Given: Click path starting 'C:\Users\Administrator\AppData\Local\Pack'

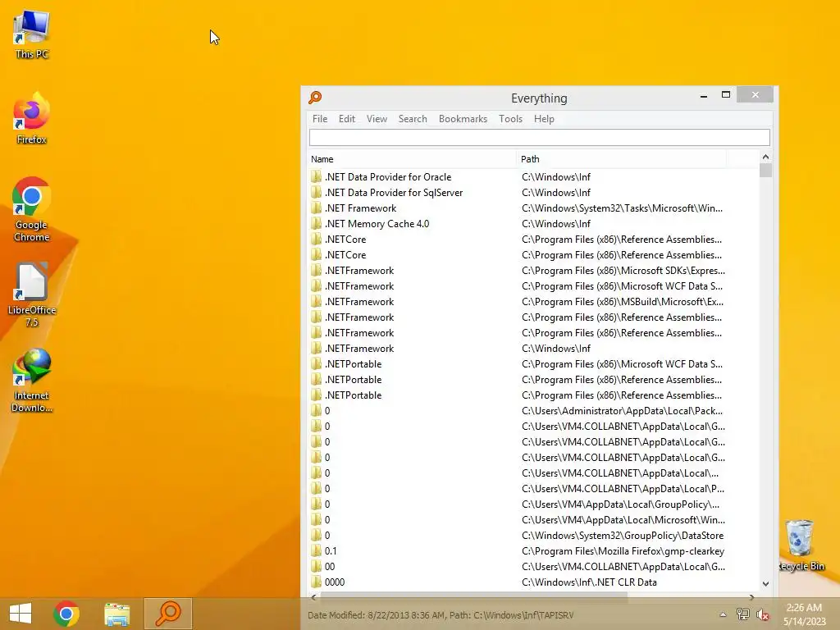Looking at the screenshot, I should point(622,411).
